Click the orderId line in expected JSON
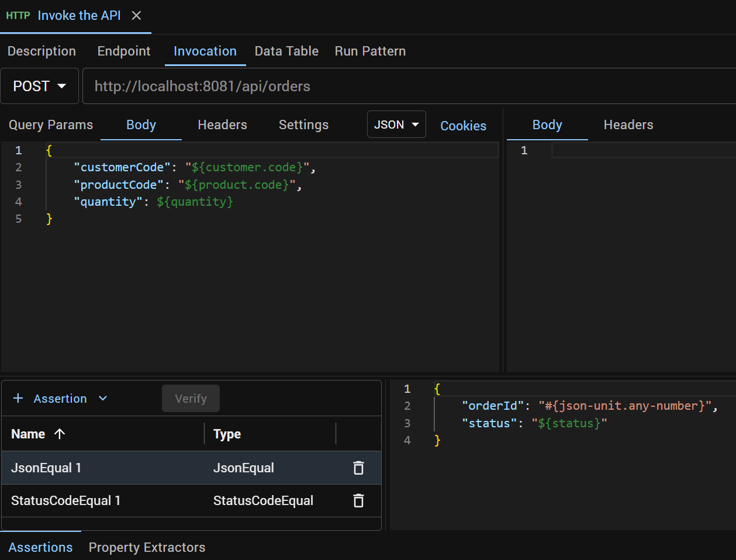Screen dimensions: 736x560 [589, 406]
